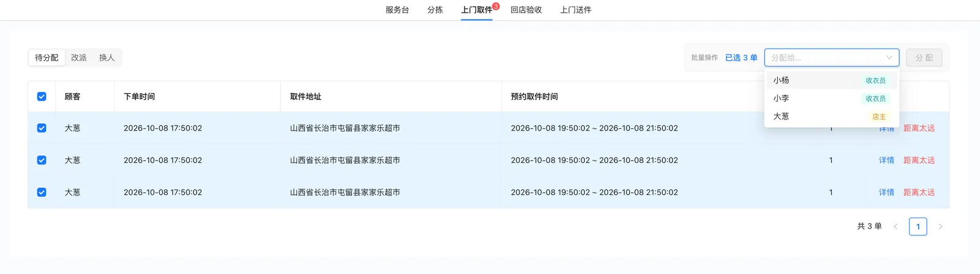The height and width of the screenshot is (274, 980).
Task: Click the 批量操作 label
Action: click(704, 58)
